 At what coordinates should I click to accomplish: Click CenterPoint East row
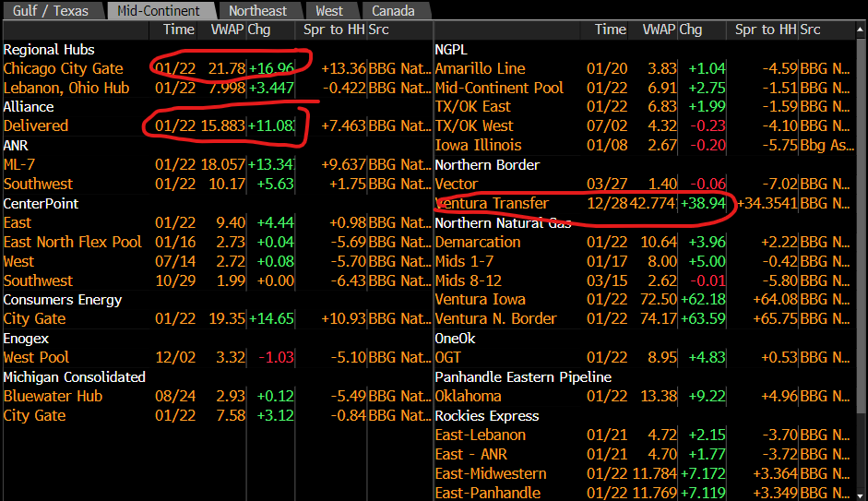point(217,222)
